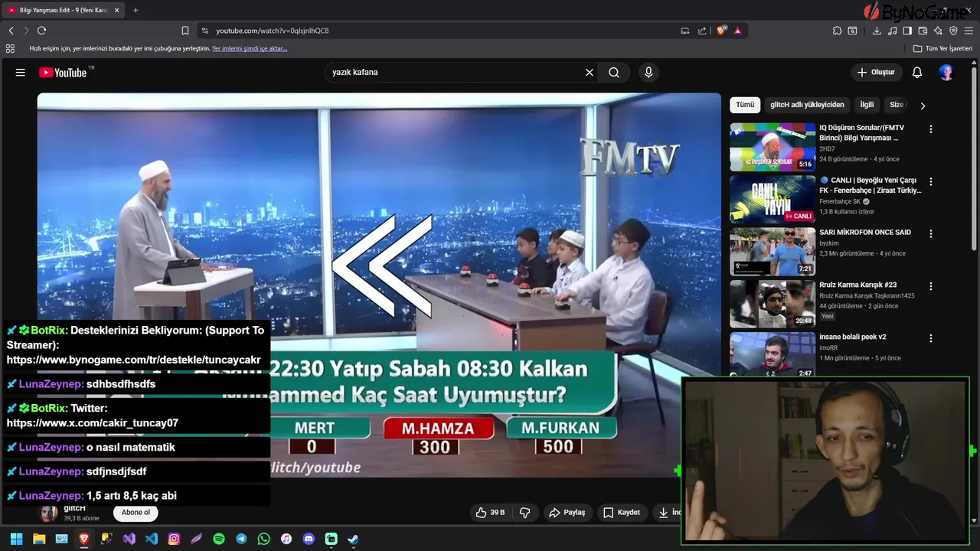Open File Explorer from the taskbar
This screenshot has width=980, height=551.
pyautogui.click(x=39, y=539)
